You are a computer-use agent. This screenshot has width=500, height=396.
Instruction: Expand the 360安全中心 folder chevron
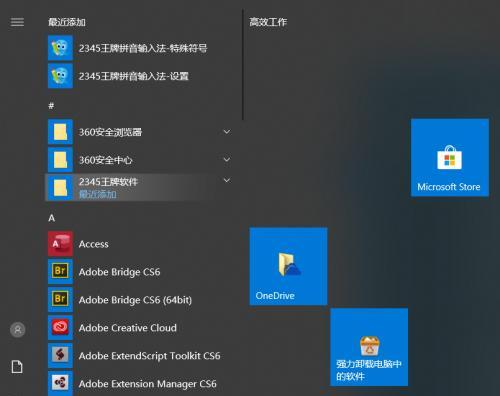(x=227, y=160)
